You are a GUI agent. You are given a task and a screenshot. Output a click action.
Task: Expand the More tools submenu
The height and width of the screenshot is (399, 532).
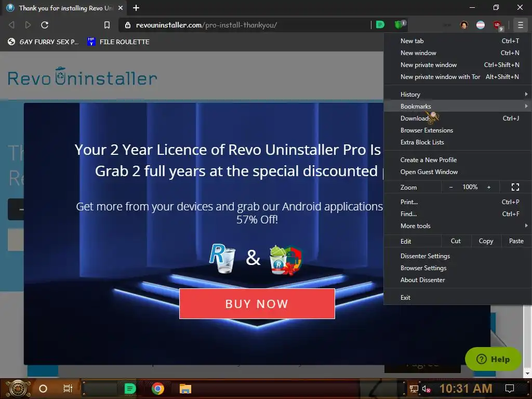click(x=457, y=226)
